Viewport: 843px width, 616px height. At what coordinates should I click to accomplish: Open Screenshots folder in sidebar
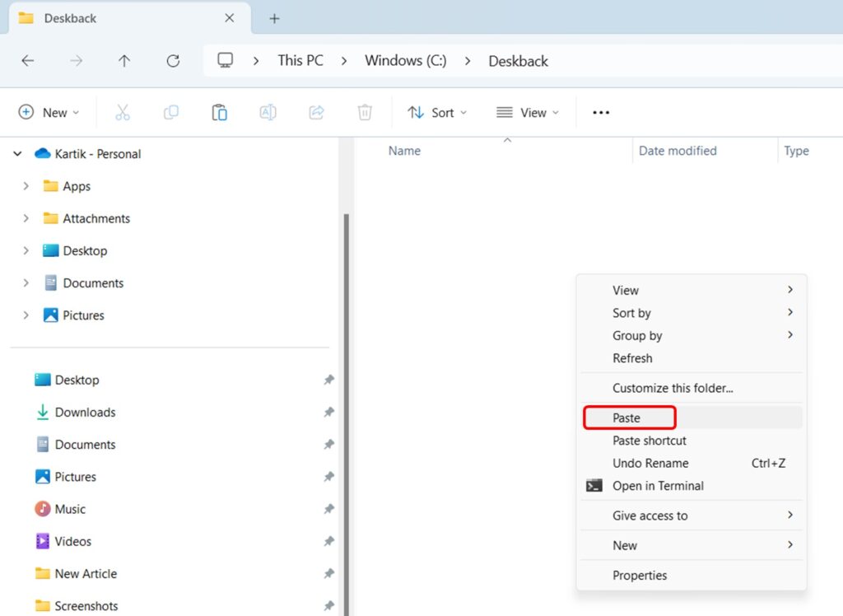pos(86,606)
